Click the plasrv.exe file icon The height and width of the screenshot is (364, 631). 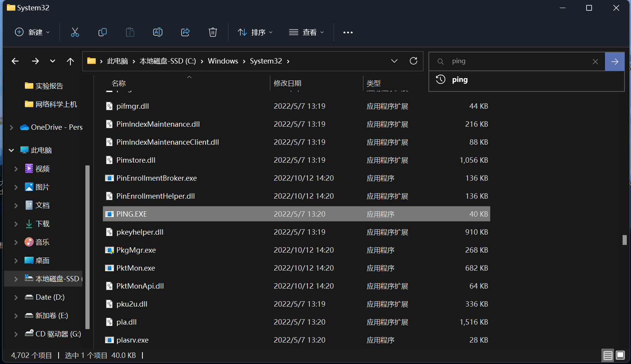(x=110, y=340)
